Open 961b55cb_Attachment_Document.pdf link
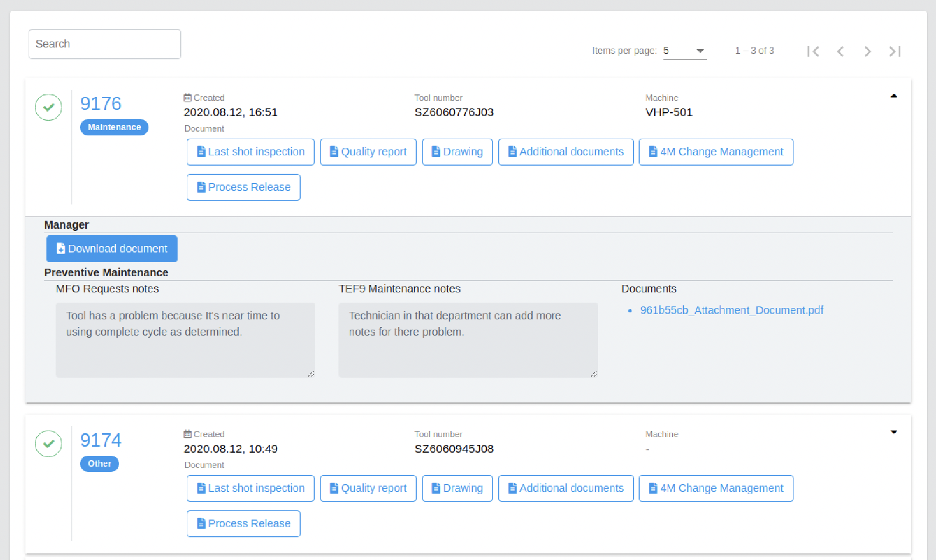936x560 pixels. pyautogui.click(x=731, y=310)
